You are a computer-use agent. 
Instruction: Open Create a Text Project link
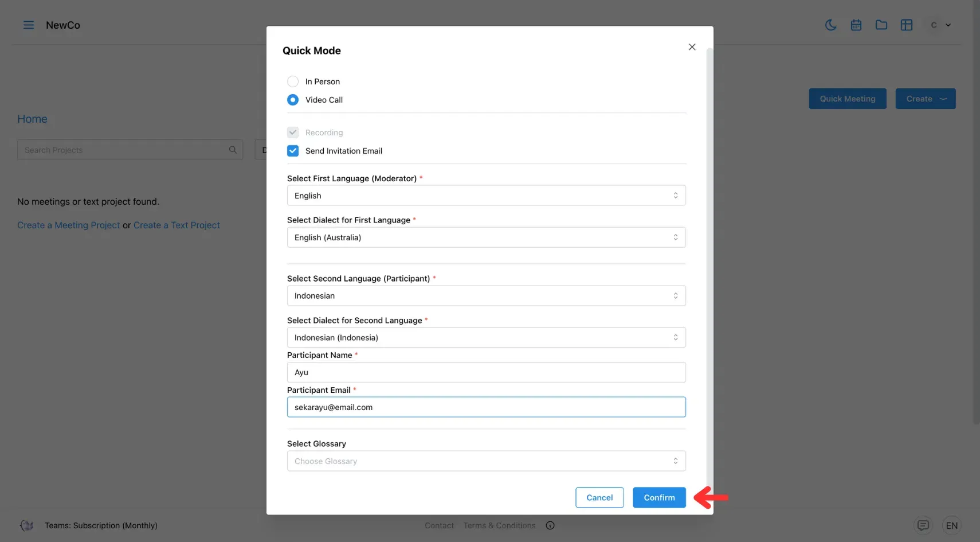click(x=177, y=225)
